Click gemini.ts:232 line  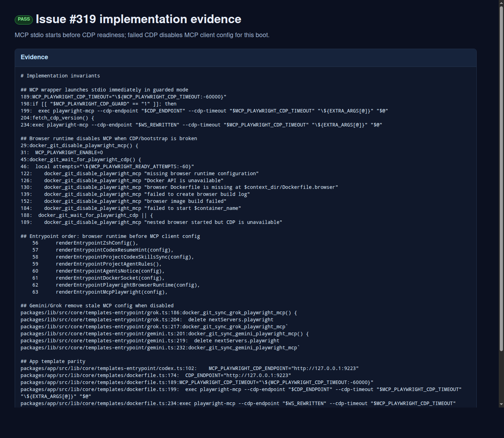coord(160,348)
